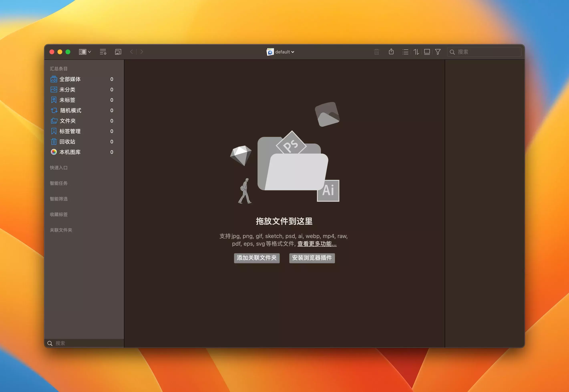Open the 查看更多功能 link
Image resolution: width=569 pixels, height=392 pixels.
(x=317, y=244)
